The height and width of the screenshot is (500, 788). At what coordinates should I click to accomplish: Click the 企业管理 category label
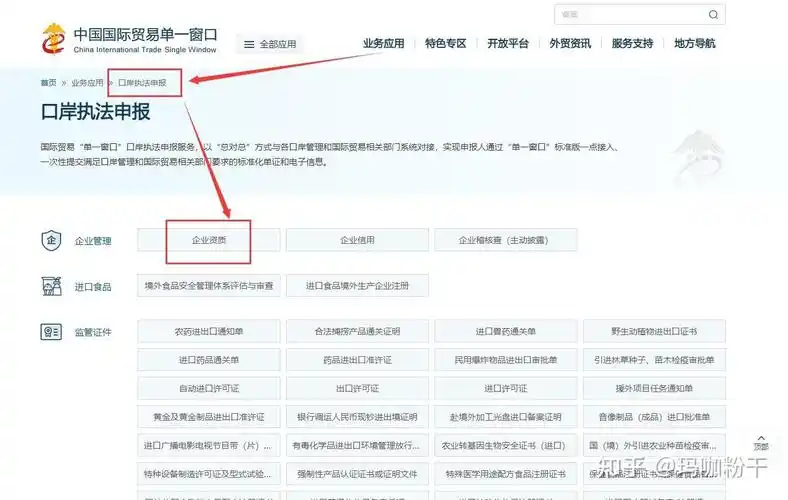point(93,241)
